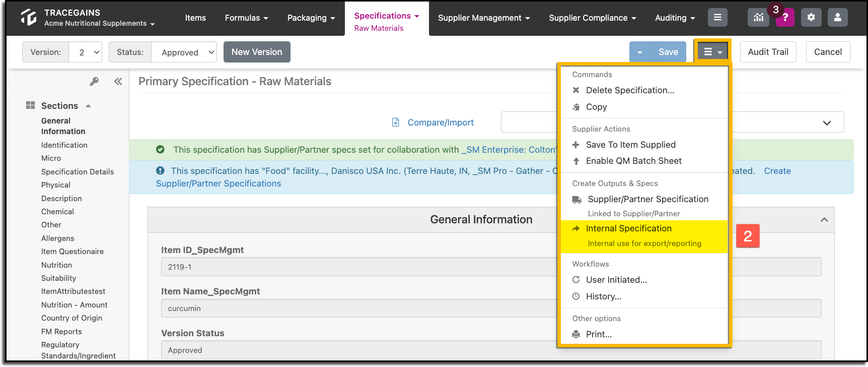This screenshot has height=367, width=868.
Task: Choose Delete Specification from Commands
Action: pos(630,90)
